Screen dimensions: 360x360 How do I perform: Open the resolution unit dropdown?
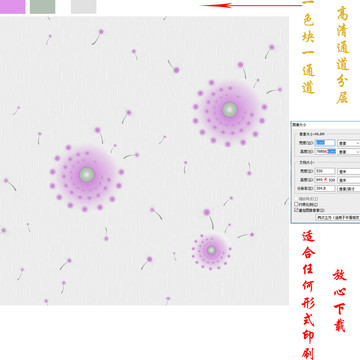[349, 189]
